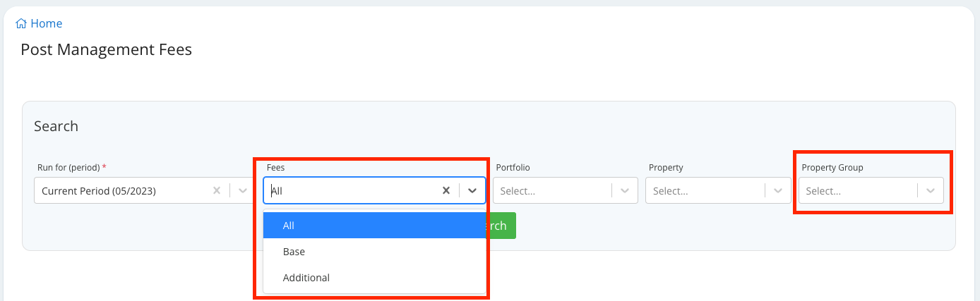Open the Property Group select field
Image resolution: width=980 pixels, height=301 pixels.
[x=857, y=190]
